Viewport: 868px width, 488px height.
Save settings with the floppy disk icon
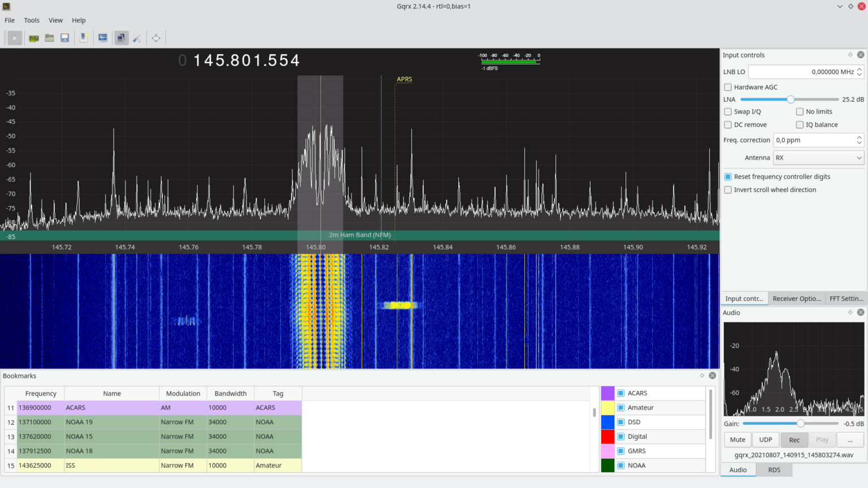pos(64,38)
